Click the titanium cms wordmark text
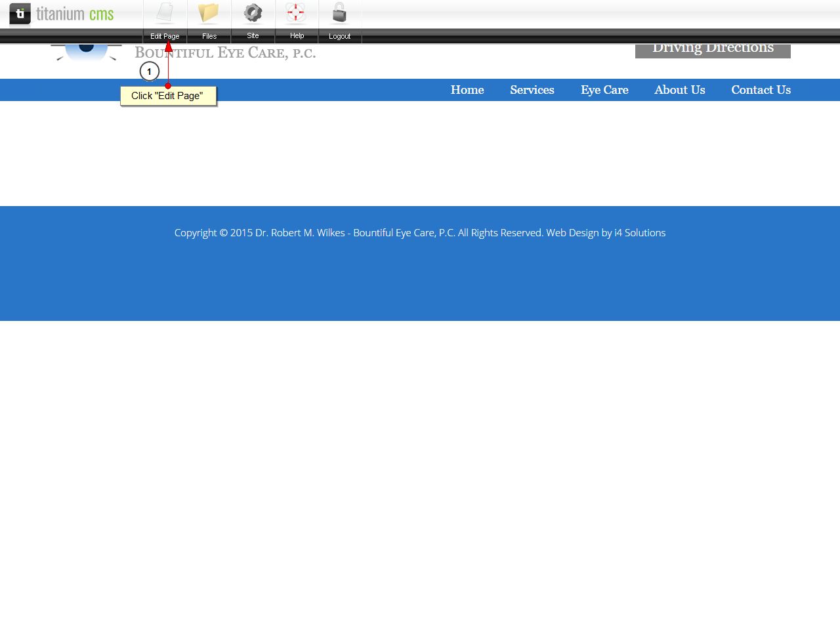This screenshot has height=632, width=840. (x=75, y=14)
